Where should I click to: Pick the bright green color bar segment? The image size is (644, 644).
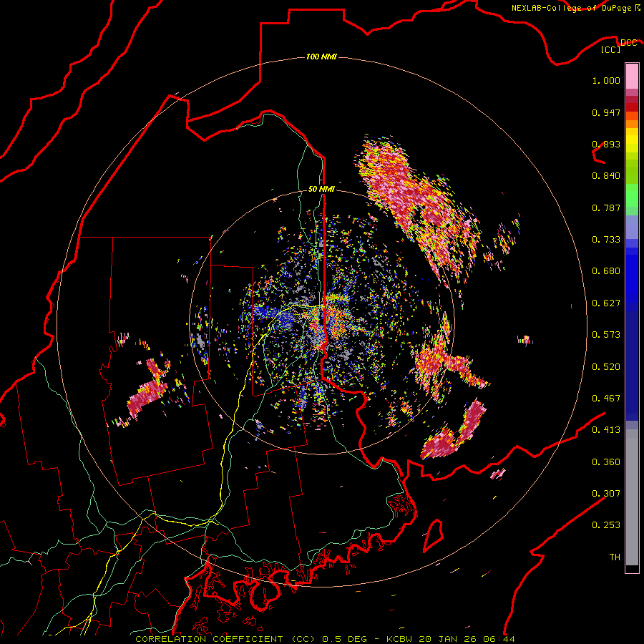pos(632,195)
